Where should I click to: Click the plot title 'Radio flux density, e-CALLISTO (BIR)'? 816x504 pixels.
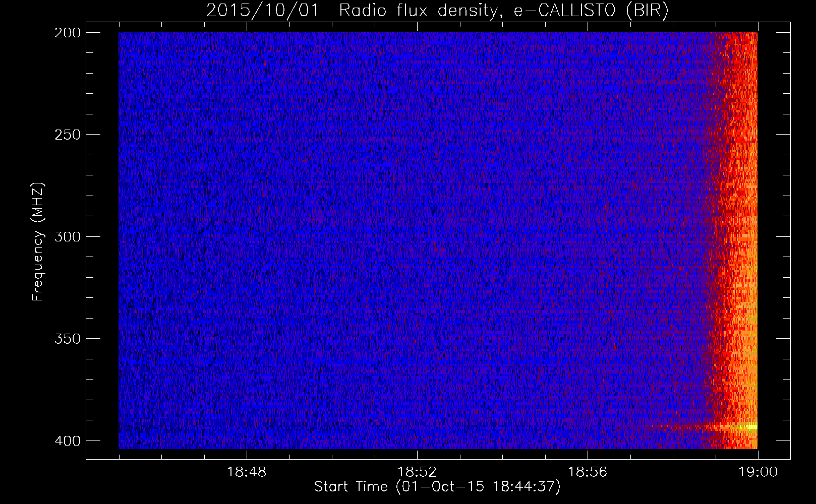point(504,10)
